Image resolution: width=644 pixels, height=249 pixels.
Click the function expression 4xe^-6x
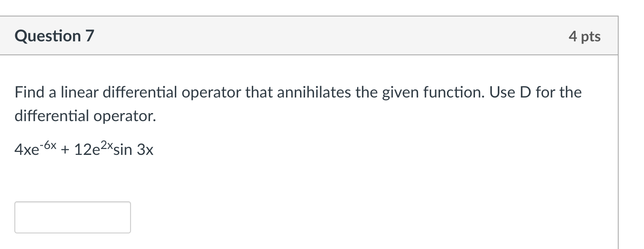(36, 149)
